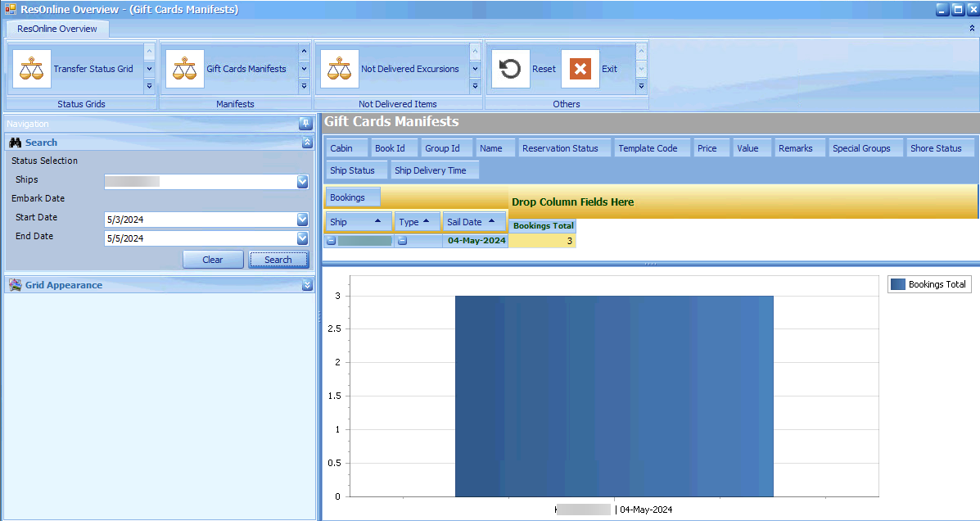Image resolution: width=980 pixels, height=521 pixels.
Task: Select the Price field button
Action: click(711, 148)
